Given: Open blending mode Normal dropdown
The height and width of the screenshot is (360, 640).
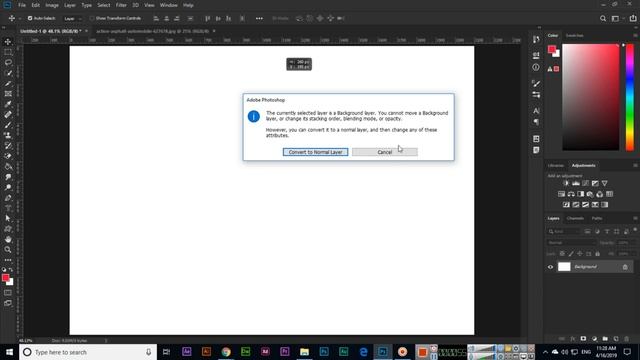Looking at the screenshot, I should click(x=571, y=242).
